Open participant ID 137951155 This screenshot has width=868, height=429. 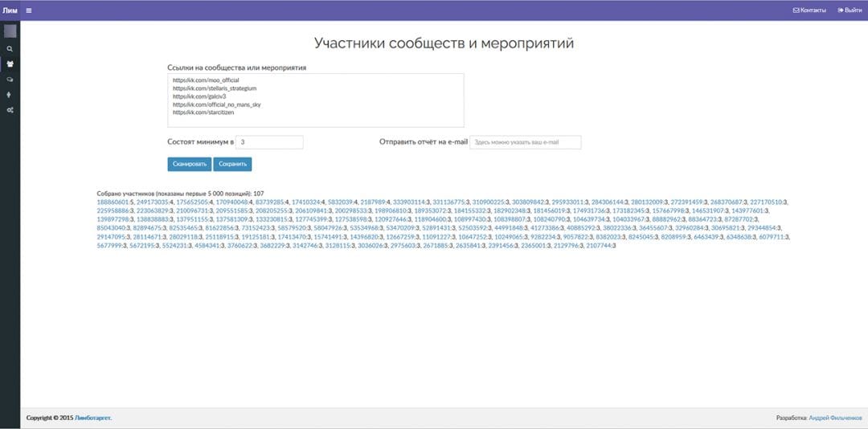point(193,220)
